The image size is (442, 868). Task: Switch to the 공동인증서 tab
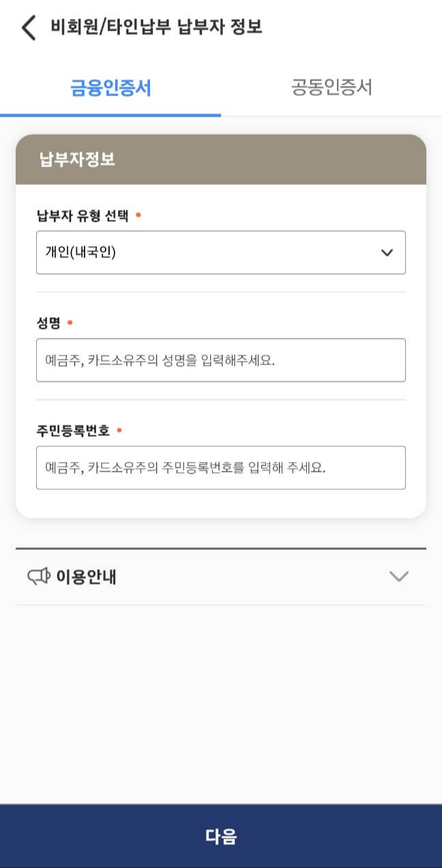coord(331,87)
